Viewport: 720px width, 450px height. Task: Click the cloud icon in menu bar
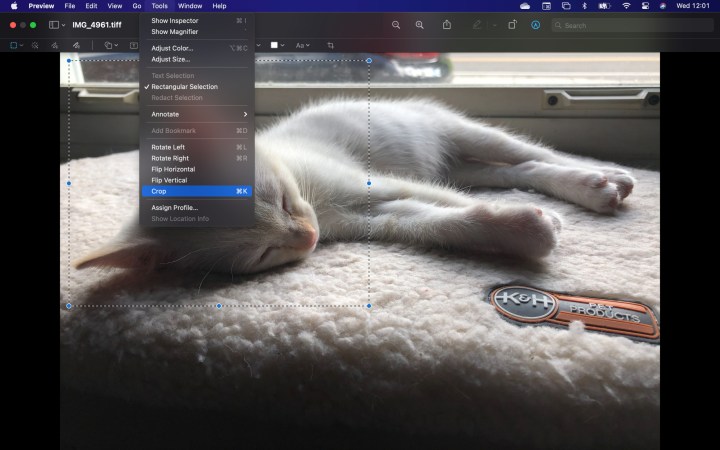(x=525, y=6)
